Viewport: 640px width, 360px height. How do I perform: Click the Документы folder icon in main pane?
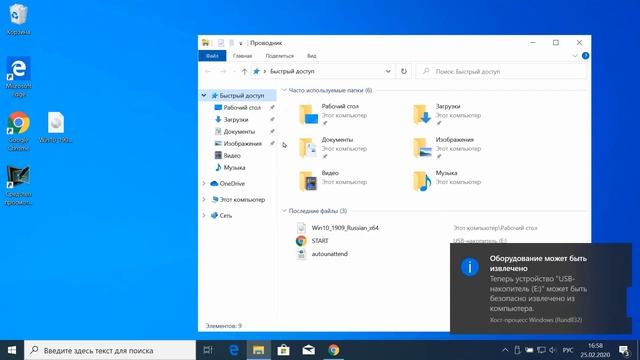point(308,148)
